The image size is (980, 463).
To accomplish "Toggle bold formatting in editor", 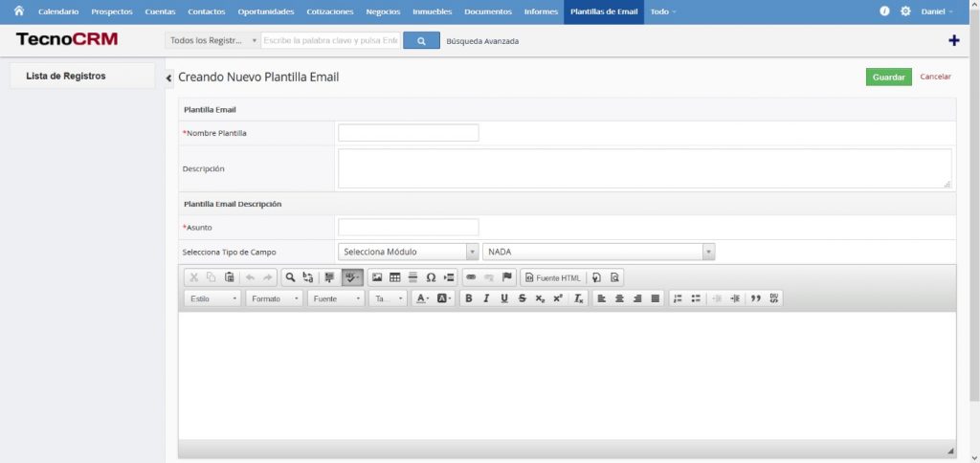I will tap(468, 298).
